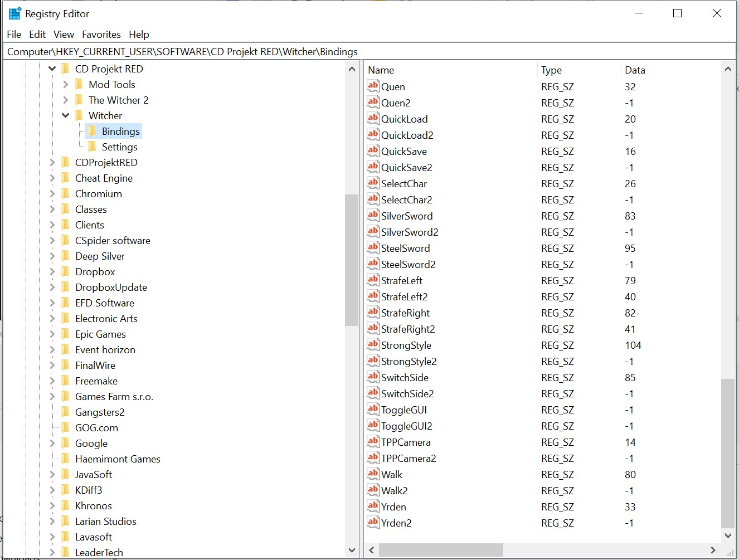Click the data value 104 of StrongStyle
This screenshot has height=560, width=739.
pos(633,345)
